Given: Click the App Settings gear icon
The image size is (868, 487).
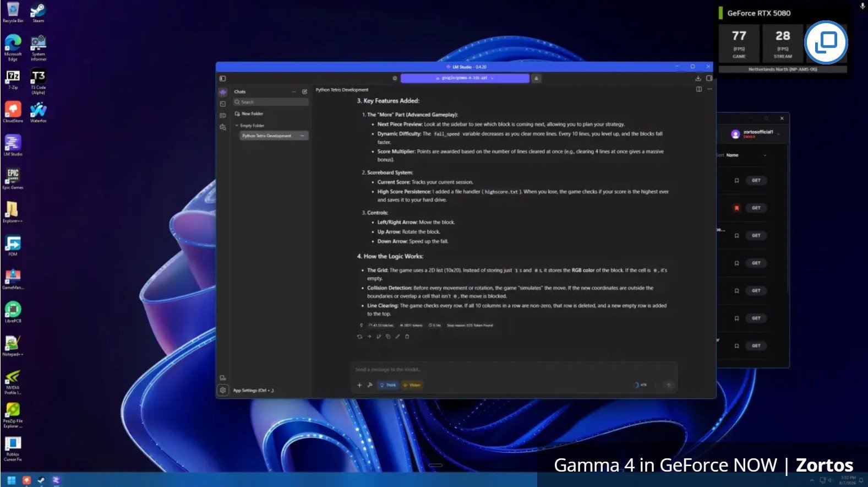Looking at the screenshot, I should (x=223, y=390).
